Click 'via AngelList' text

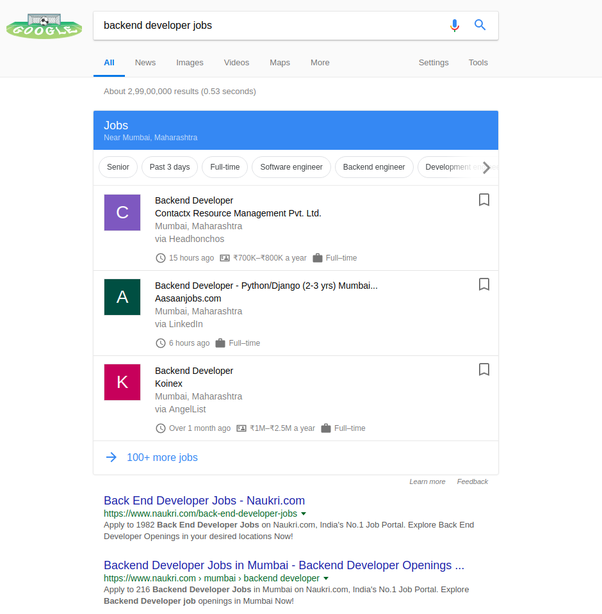pyautogui.click(x=180, y=409)
